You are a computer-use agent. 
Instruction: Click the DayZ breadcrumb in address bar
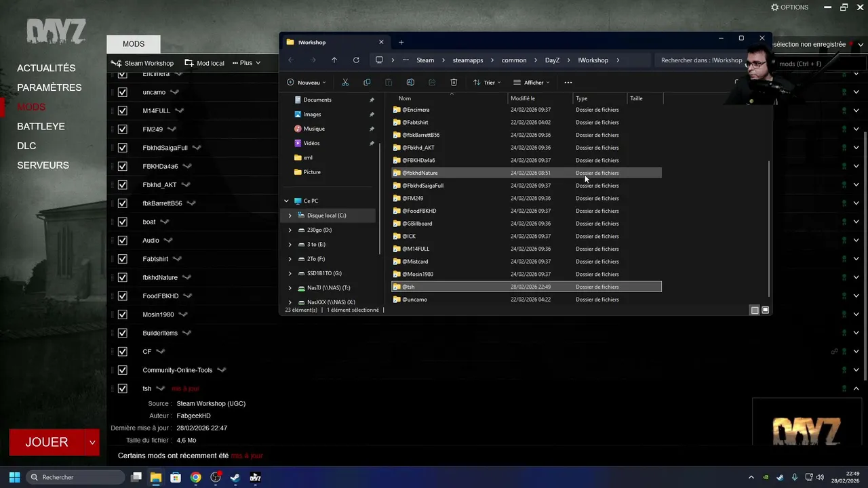pyautogui.click(x=552, y=60)
